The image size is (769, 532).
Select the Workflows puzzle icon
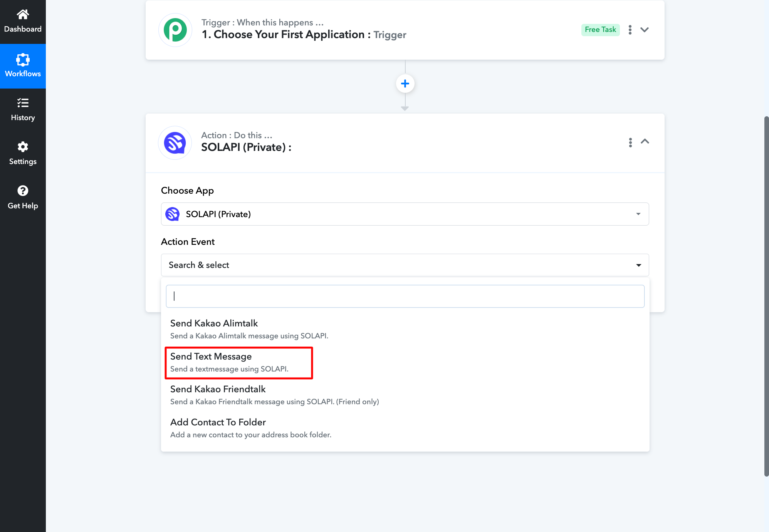[23, 60]
